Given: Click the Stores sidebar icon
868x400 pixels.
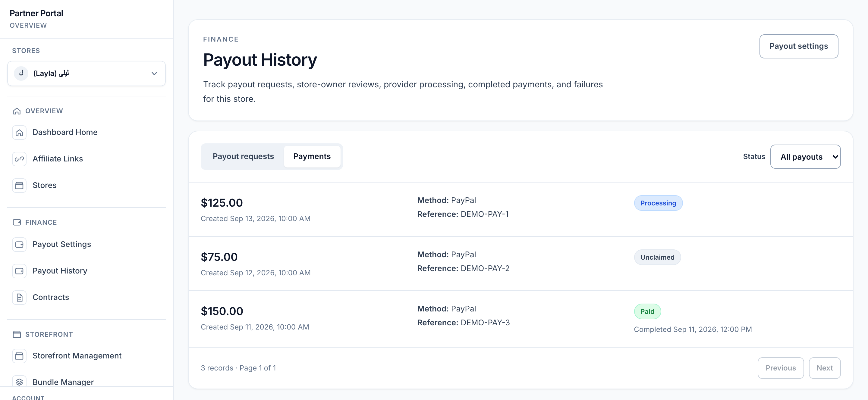Looking at the screenshot, I should point(19,186).
